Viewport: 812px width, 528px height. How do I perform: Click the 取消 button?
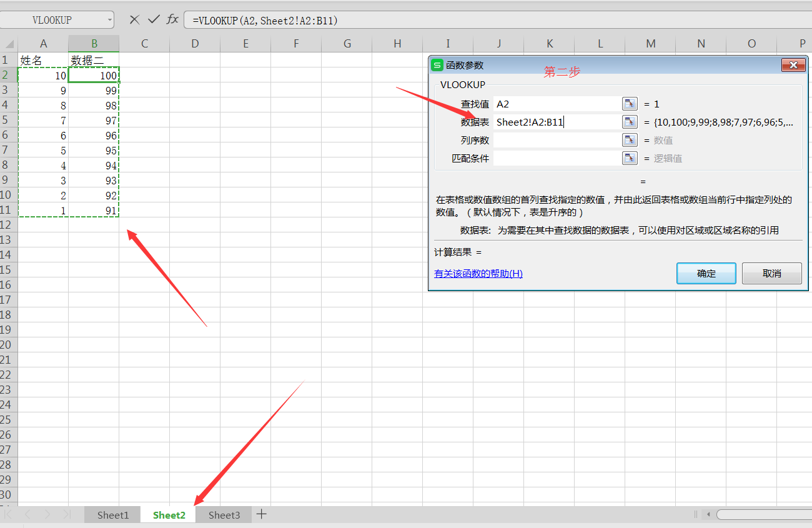click(772, 274)
